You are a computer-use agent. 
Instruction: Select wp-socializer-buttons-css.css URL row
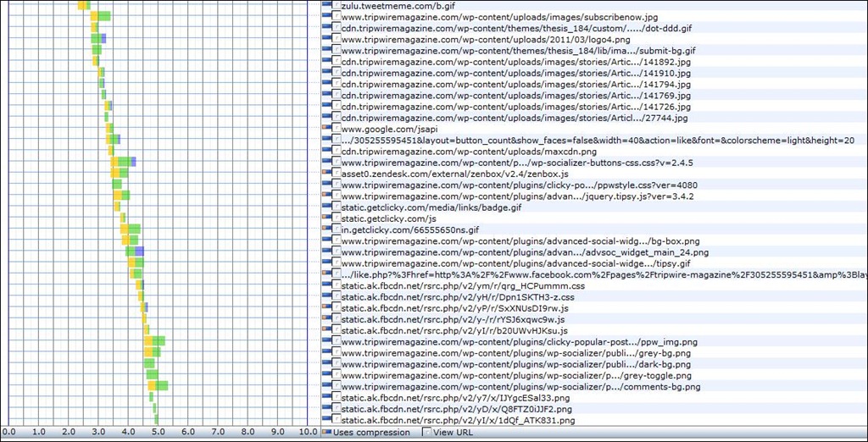(x=518, y=163)
